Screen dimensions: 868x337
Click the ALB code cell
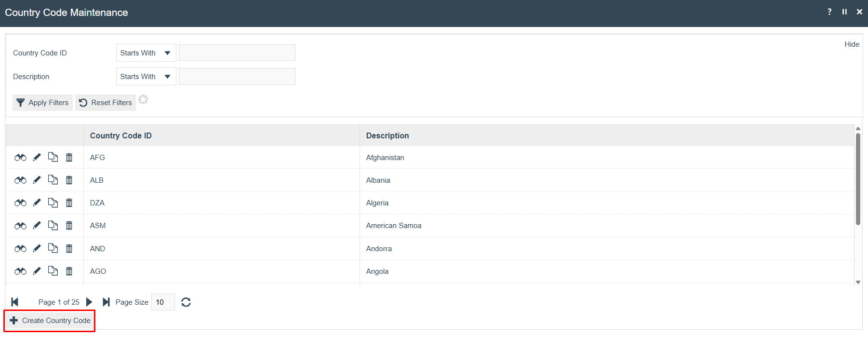coord(222,180)
